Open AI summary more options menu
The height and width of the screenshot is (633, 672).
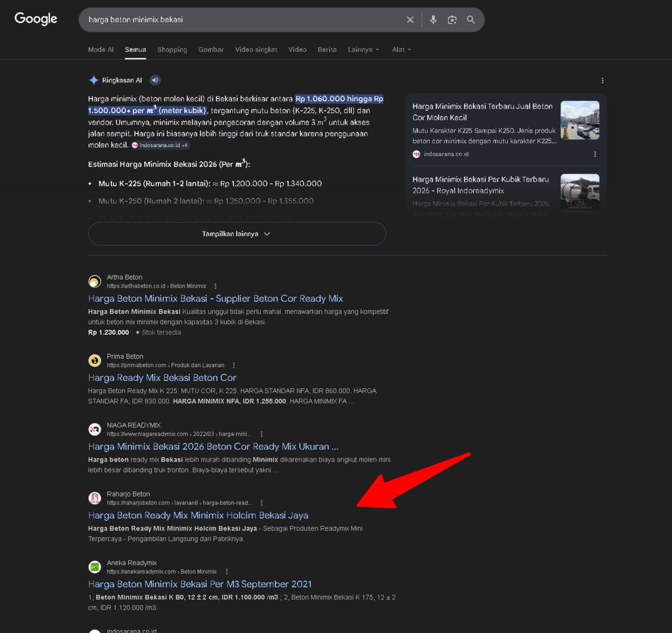tap(603, 81)
